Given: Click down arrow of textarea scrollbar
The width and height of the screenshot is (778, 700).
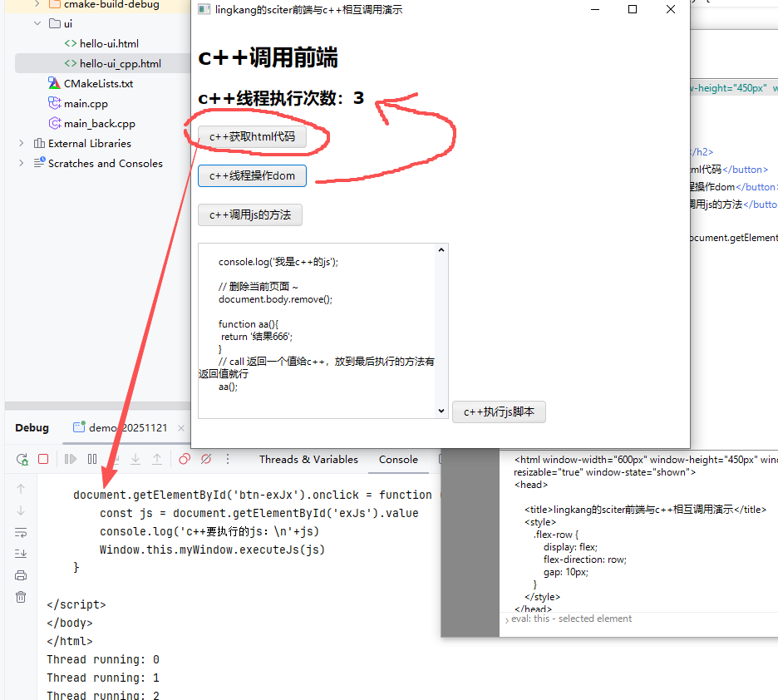Looking at the screenshot, I should coord(441,411).
